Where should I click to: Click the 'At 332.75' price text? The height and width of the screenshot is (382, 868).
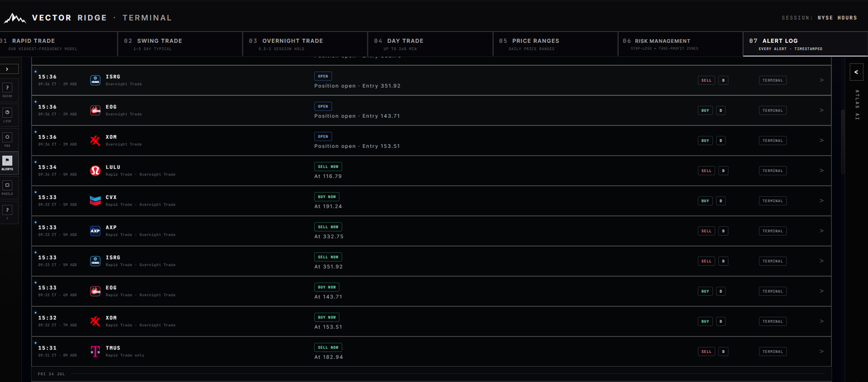tap(329, 237)
